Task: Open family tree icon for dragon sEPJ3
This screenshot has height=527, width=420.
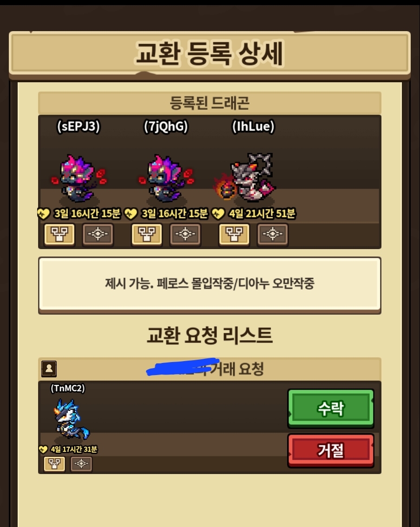Action: [x=59, y=234]
